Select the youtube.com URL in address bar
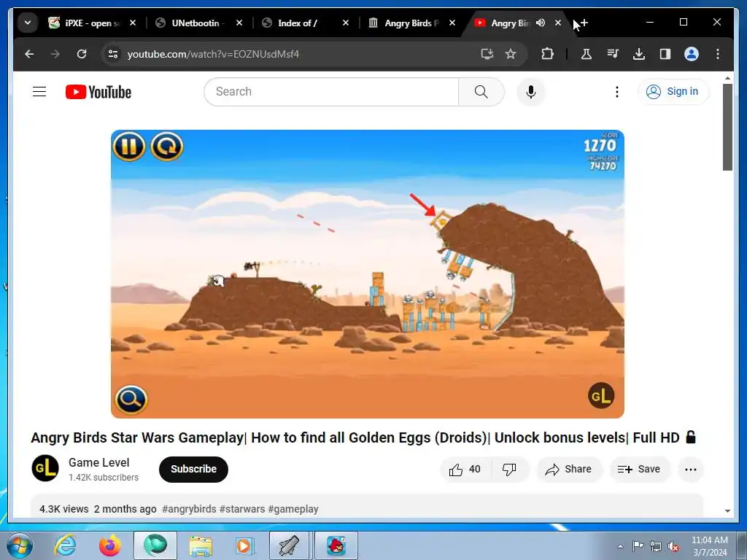 tap(214, 54)
